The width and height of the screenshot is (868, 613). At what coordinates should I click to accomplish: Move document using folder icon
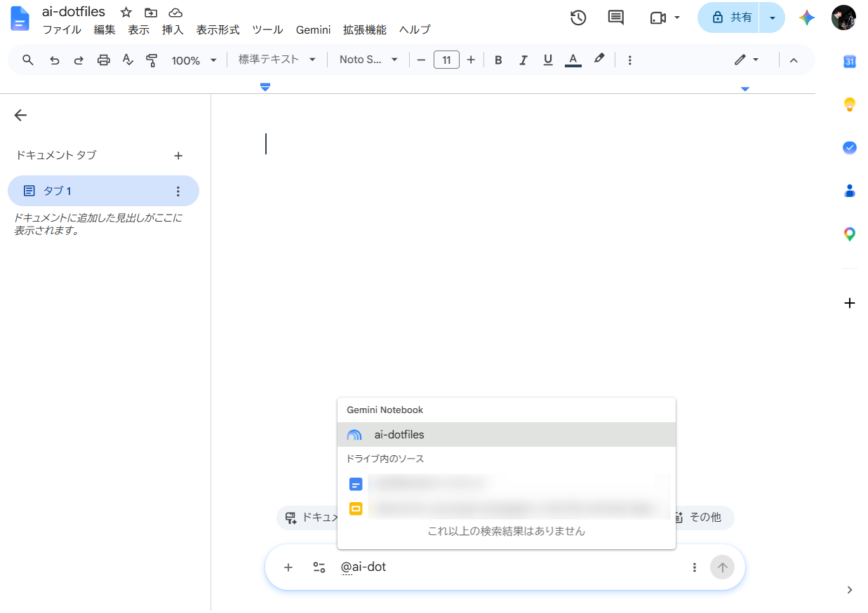[x=151, y=13]
